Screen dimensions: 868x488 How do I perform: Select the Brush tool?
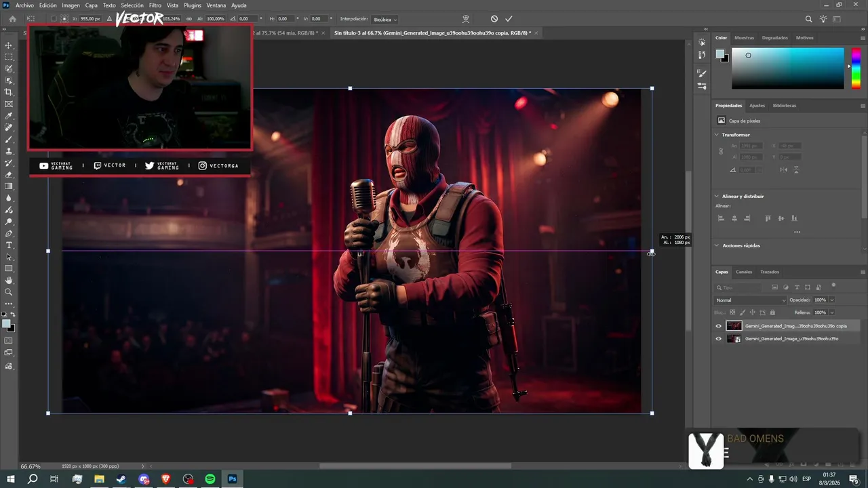(x=9, y=139)
